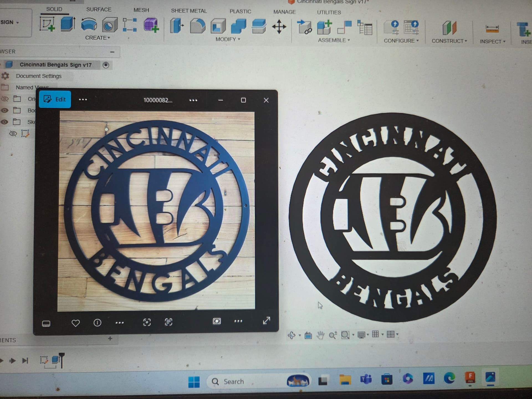Click the Edit button in Photos
This screenshot has width=532, height=399.
(x=55, y=99)
